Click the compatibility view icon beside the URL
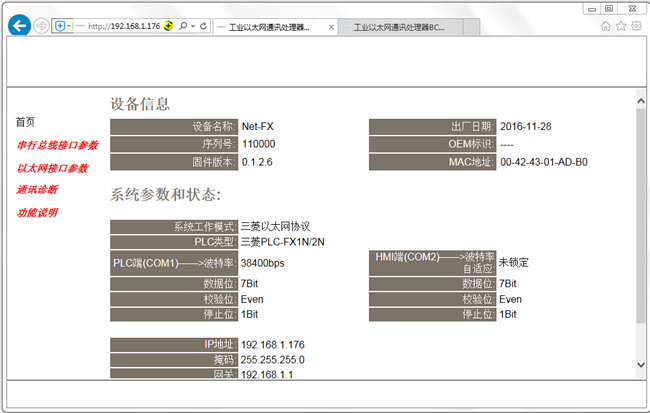This screenshot has height=413, width=650. point(168,26)
